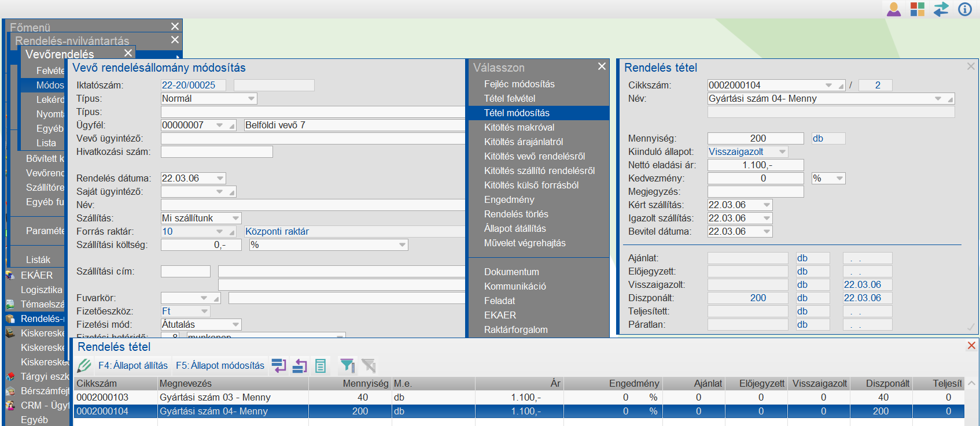Select the row Gyártási szám 03 - Menny
Viewport: 980px width, 426px height.
coord(518,398)
